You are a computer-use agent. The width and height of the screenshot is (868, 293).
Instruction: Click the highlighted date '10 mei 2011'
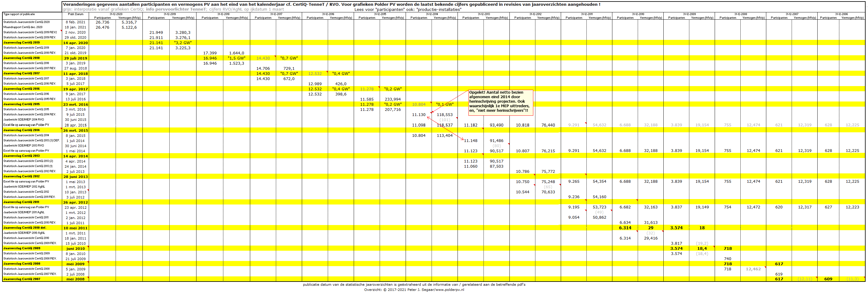pos(75,228)
